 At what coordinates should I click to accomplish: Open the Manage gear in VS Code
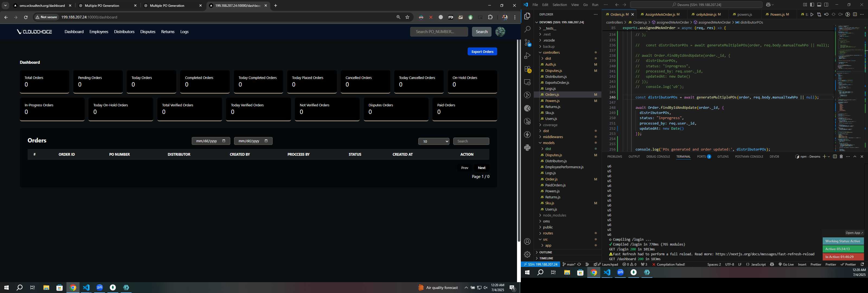tap(527, 254)
